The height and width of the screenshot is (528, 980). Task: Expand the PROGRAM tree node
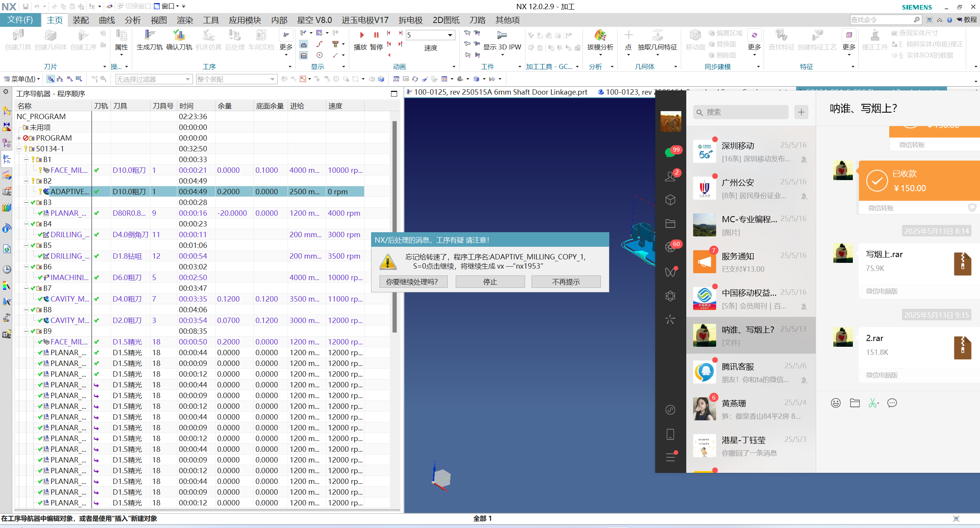(x=19, y=138)
